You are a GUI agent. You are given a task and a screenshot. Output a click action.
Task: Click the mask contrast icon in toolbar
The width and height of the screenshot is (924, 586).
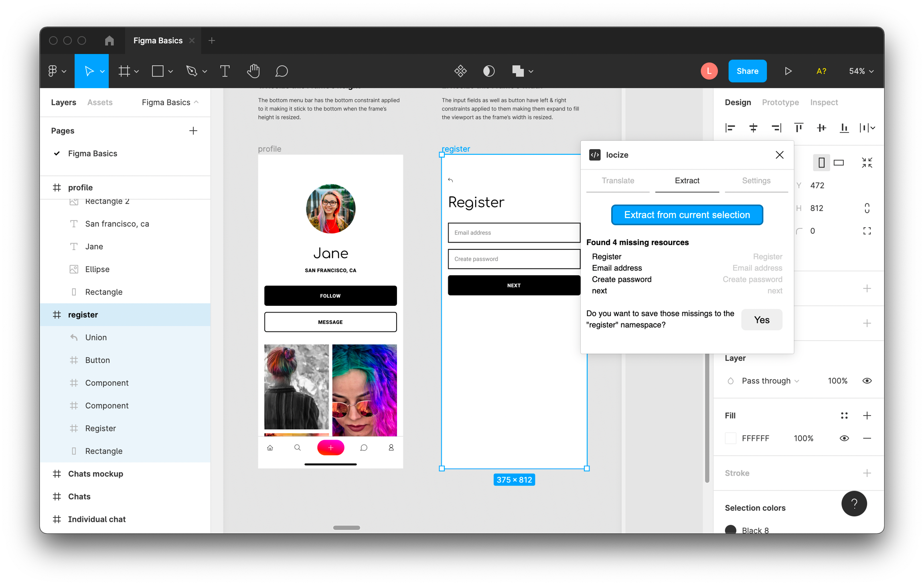(488, 71)
